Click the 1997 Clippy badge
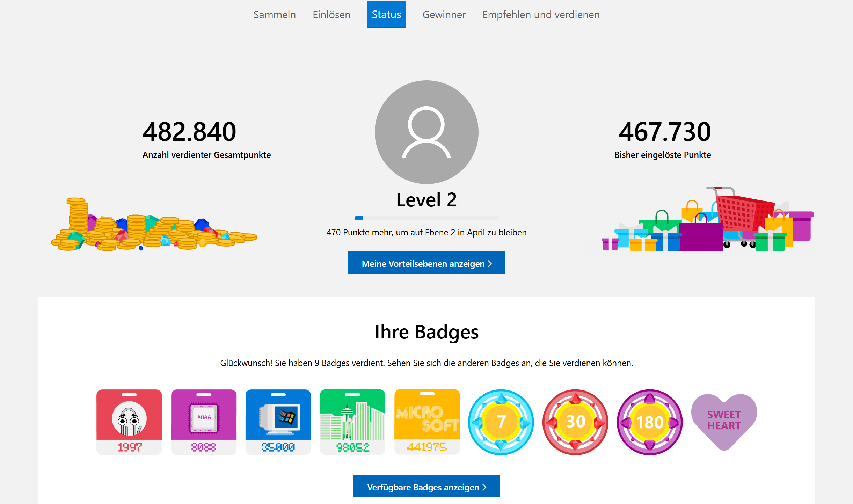This screenshot has height=504, width=853. (x=129, y=422)
